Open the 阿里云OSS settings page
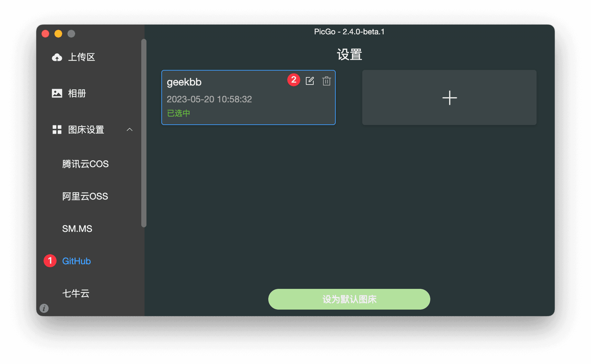 (x=85, y=196)
